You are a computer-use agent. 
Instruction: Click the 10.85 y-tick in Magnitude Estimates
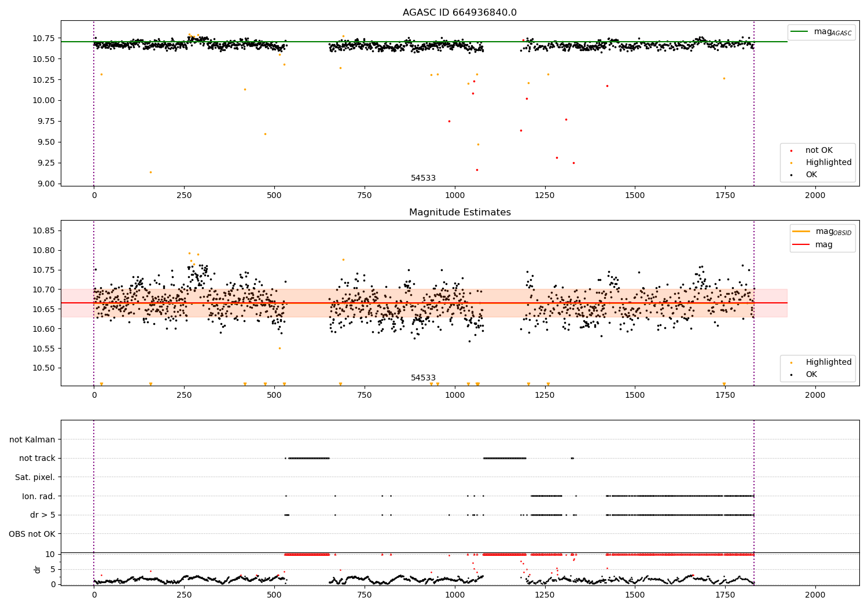click(x=44, y=231)
